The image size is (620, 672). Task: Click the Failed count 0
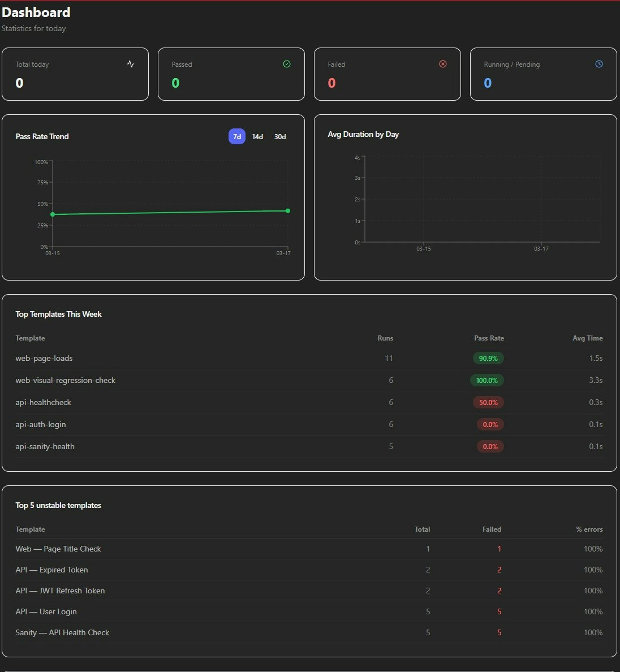tap(331, 83)
